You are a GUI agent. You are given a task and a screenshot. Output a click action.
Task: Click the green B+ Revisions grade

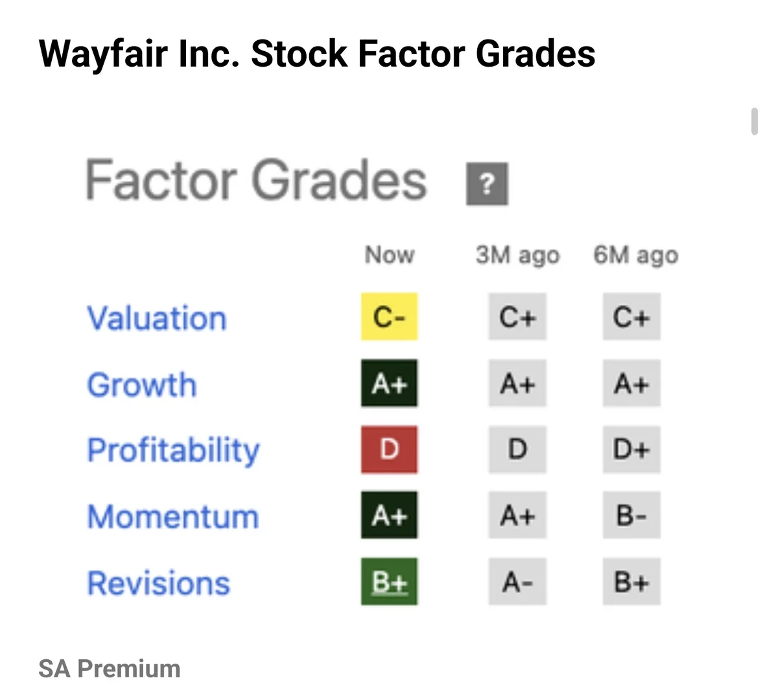[389, 581]
